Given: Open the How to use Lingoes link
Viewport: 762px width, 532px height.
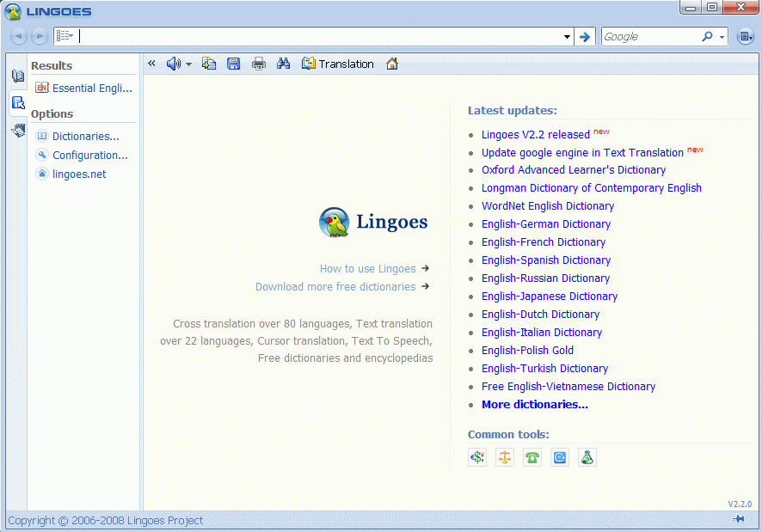Looking at the screenshot, I should pyautogui.click(x=366, y=268).
